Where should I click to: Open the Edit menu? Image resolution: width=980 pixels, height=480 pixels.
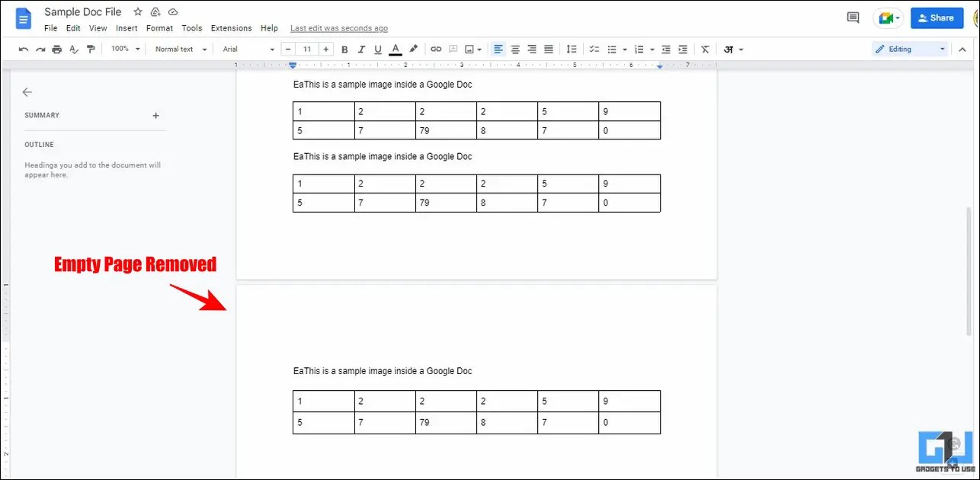click(73, 28)
